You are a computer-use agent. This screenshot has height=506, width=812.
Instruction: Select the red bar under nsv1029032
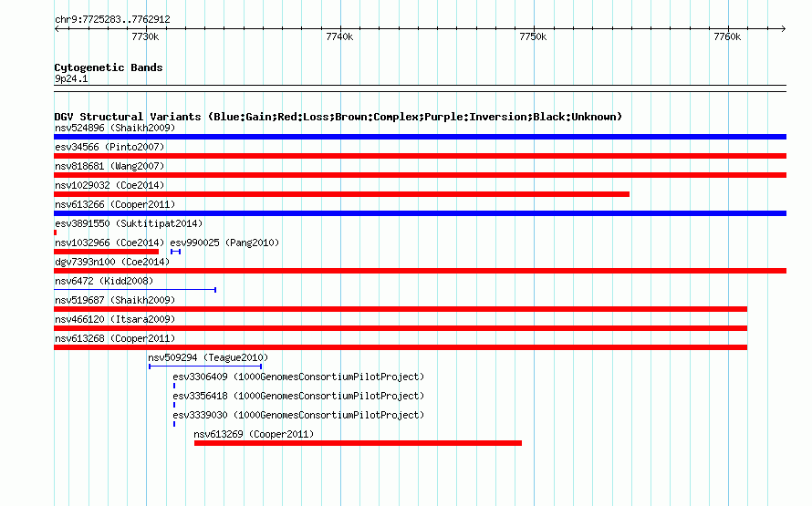342,194
